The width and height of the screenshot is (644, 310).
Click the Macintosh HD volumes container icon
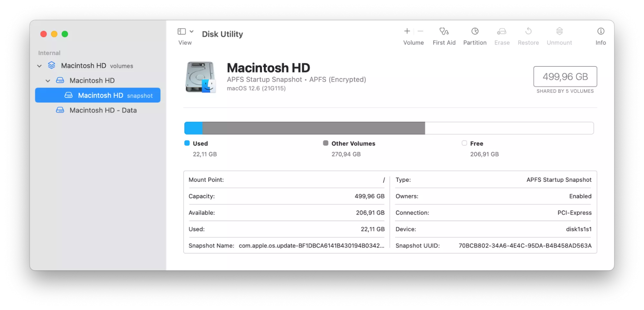click(52, 65)
